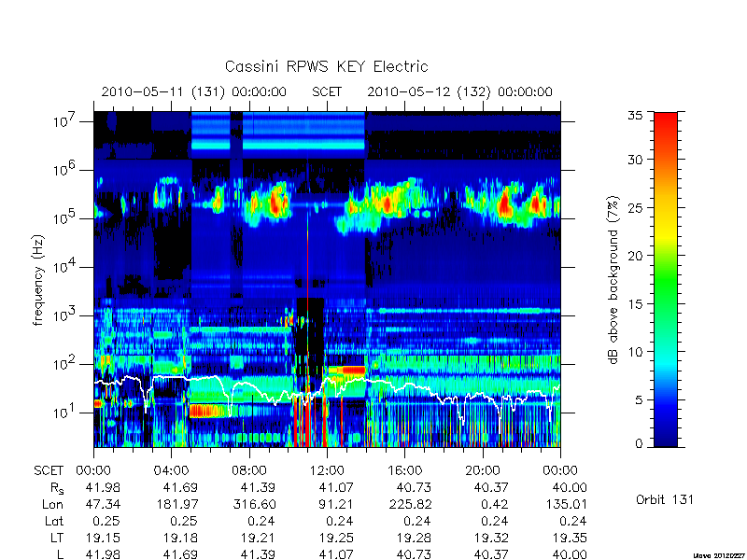
Task: Click colorbar tick label 5
Action: [638, 400]
